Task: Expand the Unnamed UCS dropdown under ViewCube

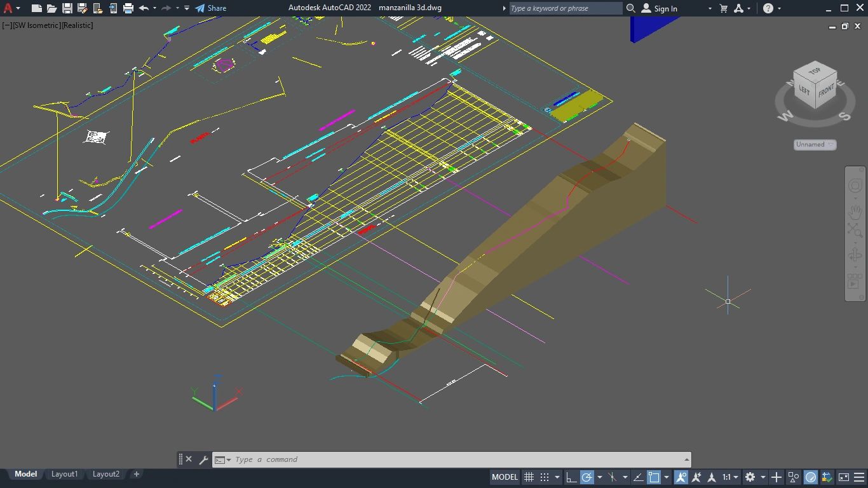Action: [815, 144]
